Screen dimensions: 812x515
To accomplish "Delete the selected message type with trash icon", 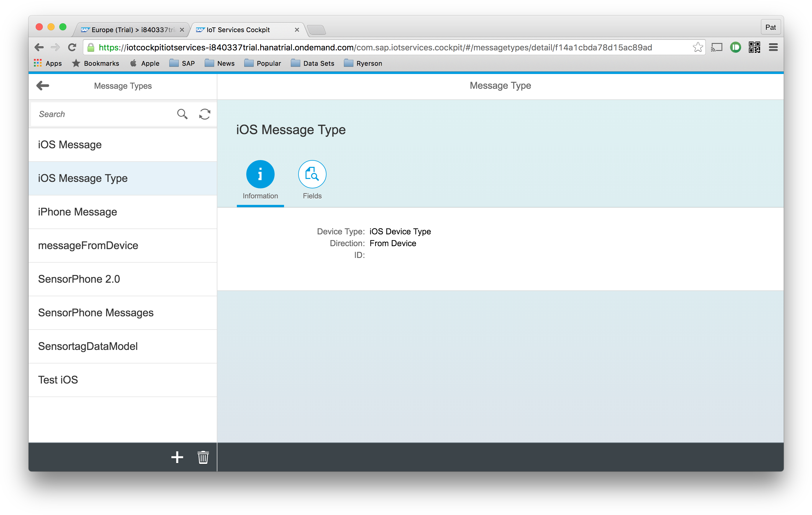I will [203, 457].
